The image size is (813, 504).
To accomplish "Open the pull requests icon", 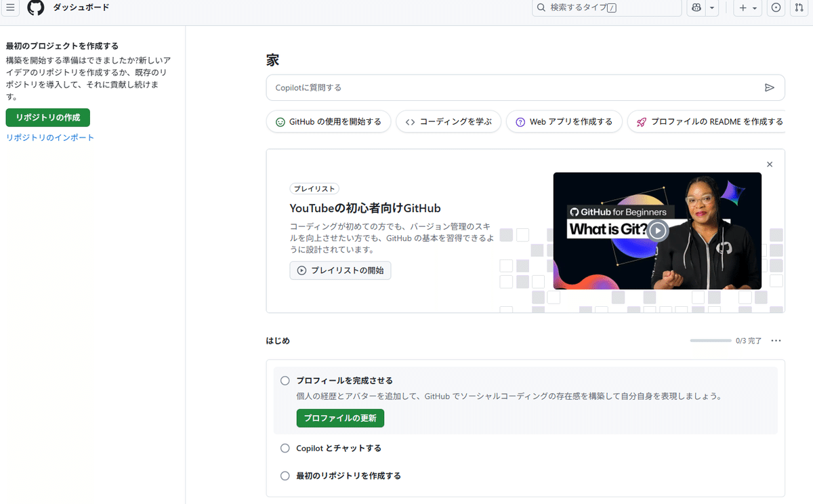I will (x=798, y=8).
